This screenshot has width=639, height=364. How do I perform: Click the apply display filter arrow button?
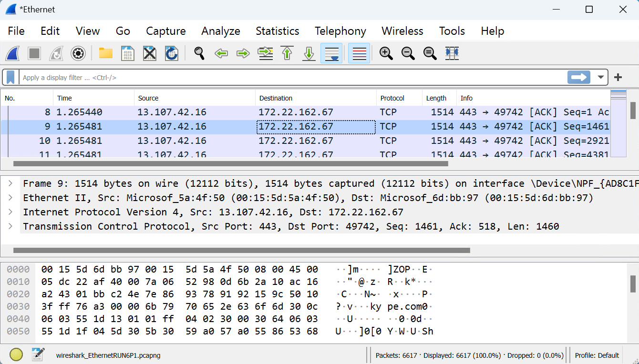pos(579,77)
